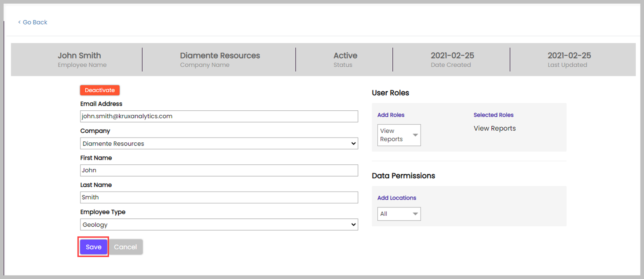The height and width of the screenshot is (279, 644).
Task: Click the John Smith employee name header
Action: coord(79,56)
